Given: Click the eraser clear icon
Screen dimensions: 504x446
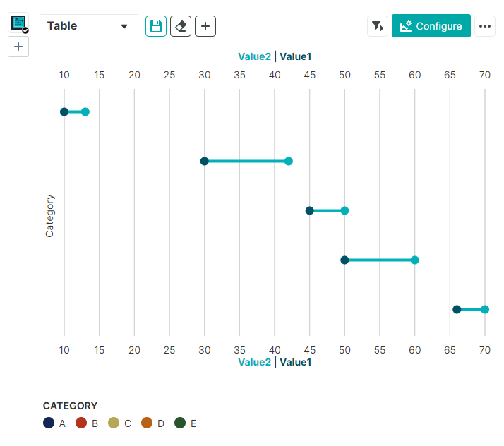Looking at the screenshot, I should pyautogui.click(x=181, y=26).
